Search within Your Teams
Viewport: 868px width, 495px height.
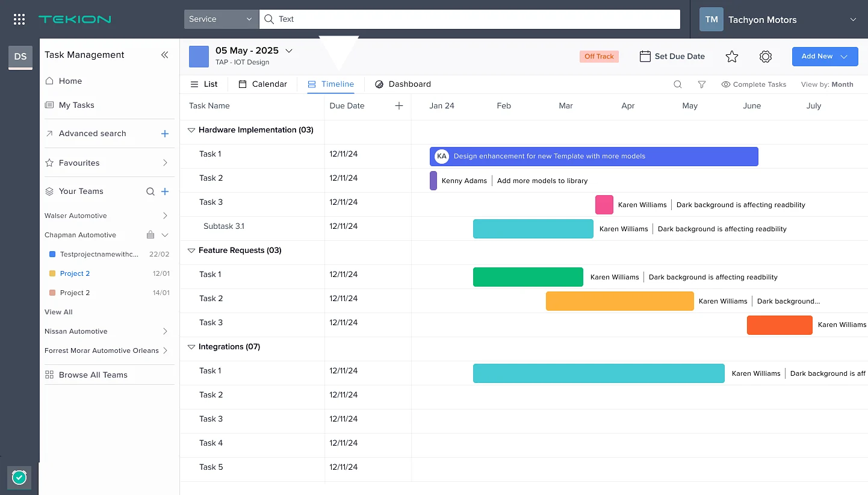(x=150, y=191)
